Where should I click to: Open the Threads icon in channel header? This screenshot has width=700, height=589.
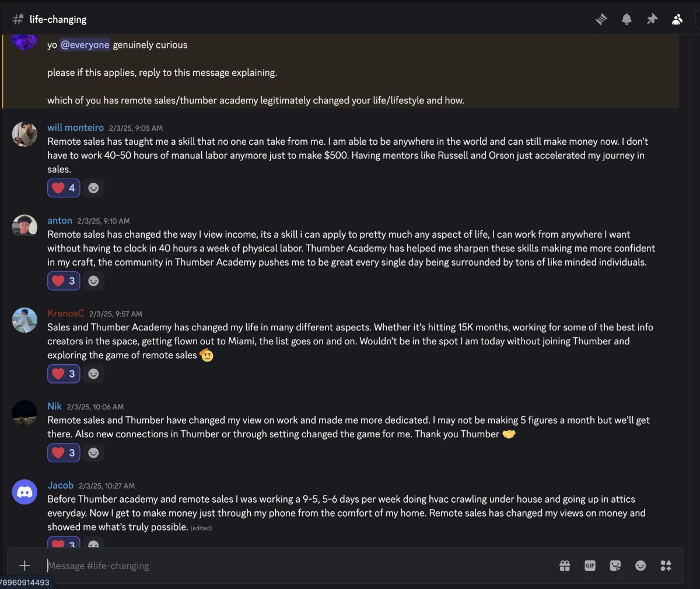coord(601,19)
